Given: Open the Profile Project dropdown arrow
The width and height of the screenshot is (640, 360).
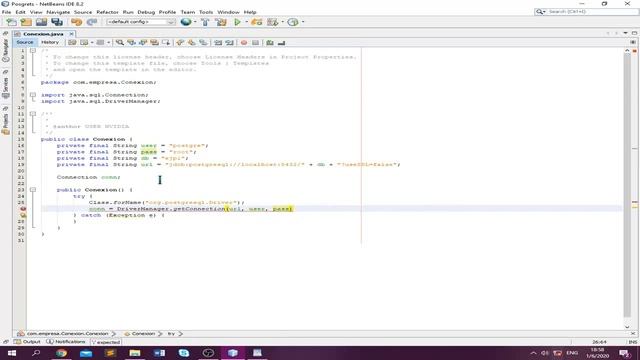Looking at the screenshot, I should [282, 22].
